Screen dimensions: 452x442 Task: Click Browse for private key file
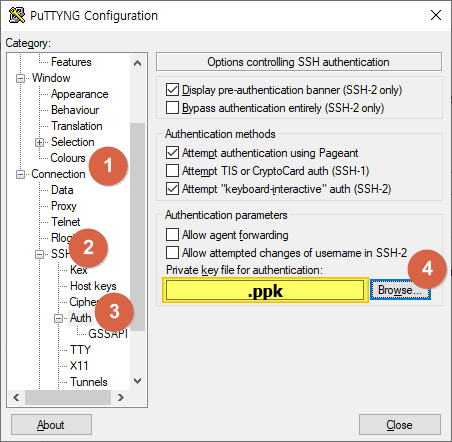[x=400, y=290]
